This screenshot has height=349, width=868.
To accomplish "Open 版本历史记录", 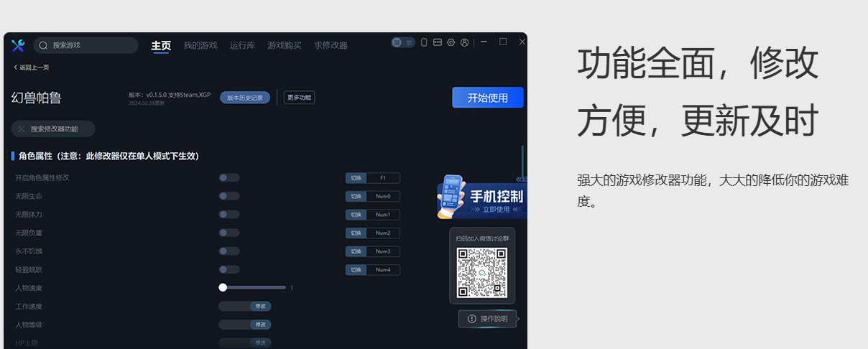I will coord(245,98).
